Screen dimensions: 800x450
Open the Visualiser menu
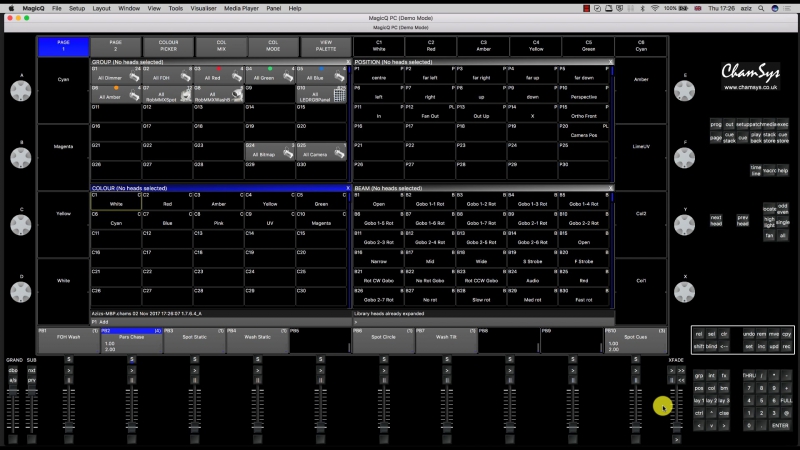point(204,7)
